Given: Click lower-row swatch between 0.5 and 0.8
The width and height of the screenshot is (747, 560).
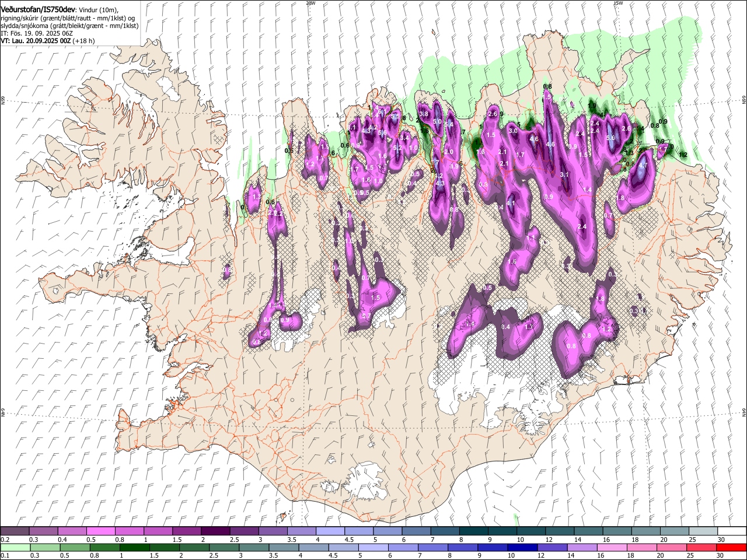Looking at the screenshot, I should [75, 547].
